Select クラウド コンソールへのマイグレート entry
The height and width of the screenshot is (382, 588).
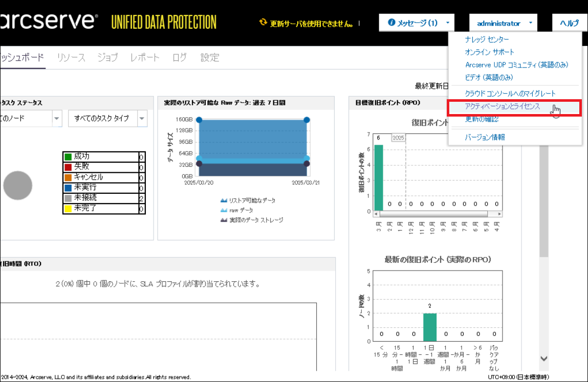510,94
